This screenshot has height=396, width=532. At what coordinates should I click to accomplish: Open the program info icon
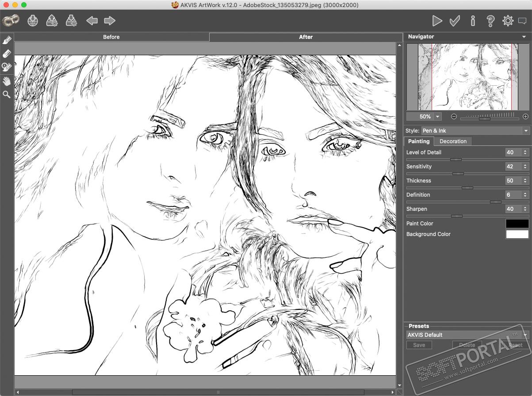tap(473, 21)
